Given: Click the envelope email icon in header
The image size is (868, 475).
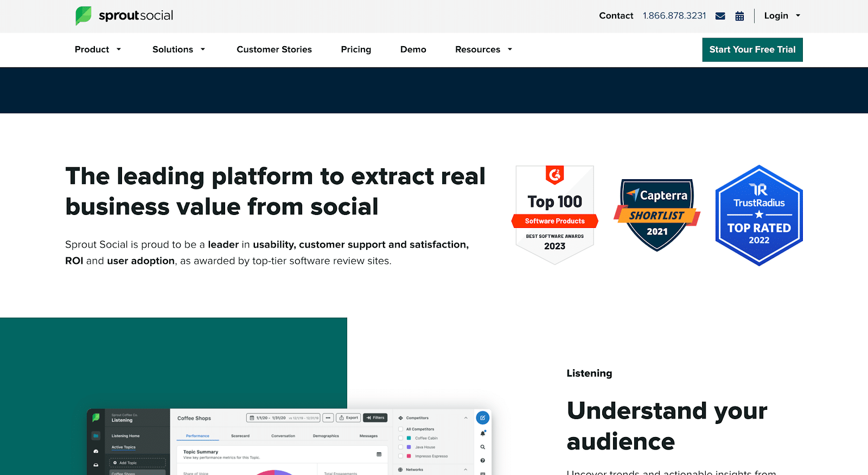Looking at the screenshot, I should click(720, 16).
